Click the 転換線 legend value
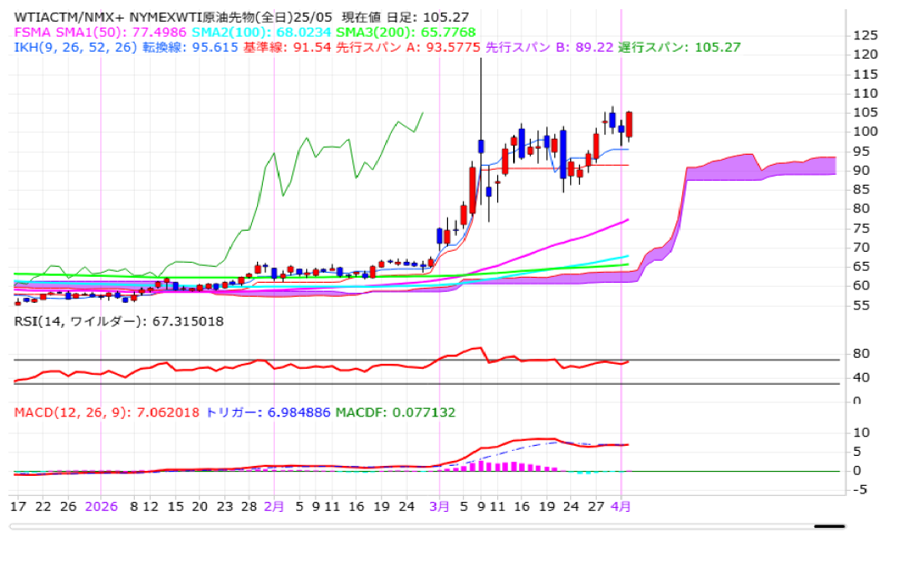This screenshot has width=904, height=588. point(191,48)
